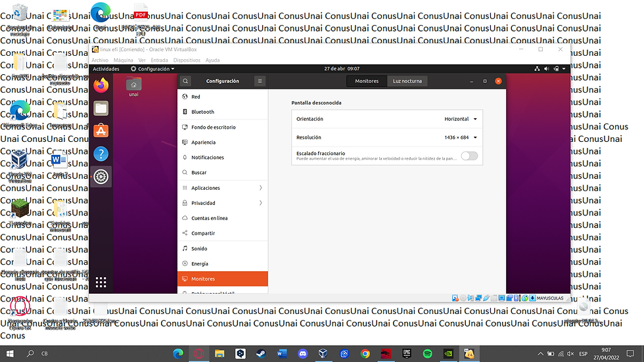Expand the Aplicaciones settings section

[x=223, y=188]
